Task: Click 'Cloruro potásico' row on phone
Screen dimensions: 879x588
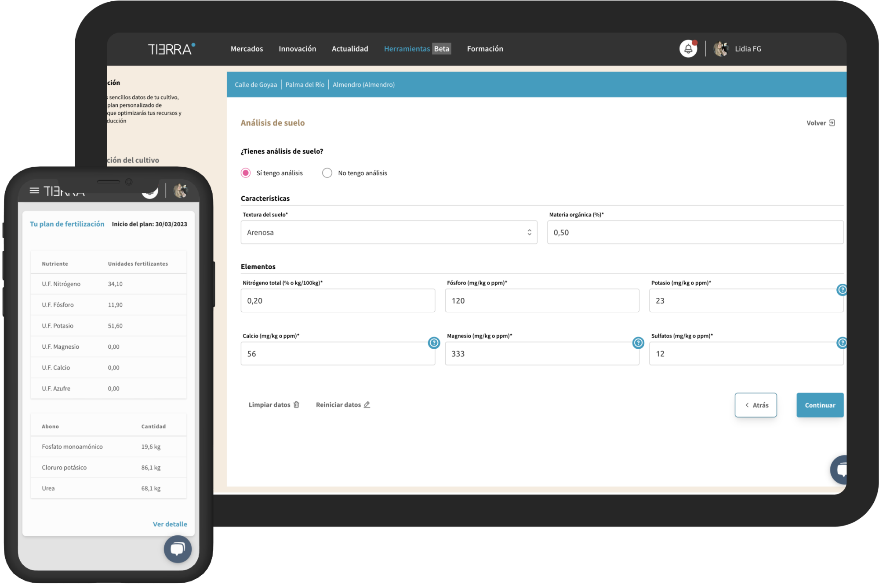Action: [x=109, y=468]
